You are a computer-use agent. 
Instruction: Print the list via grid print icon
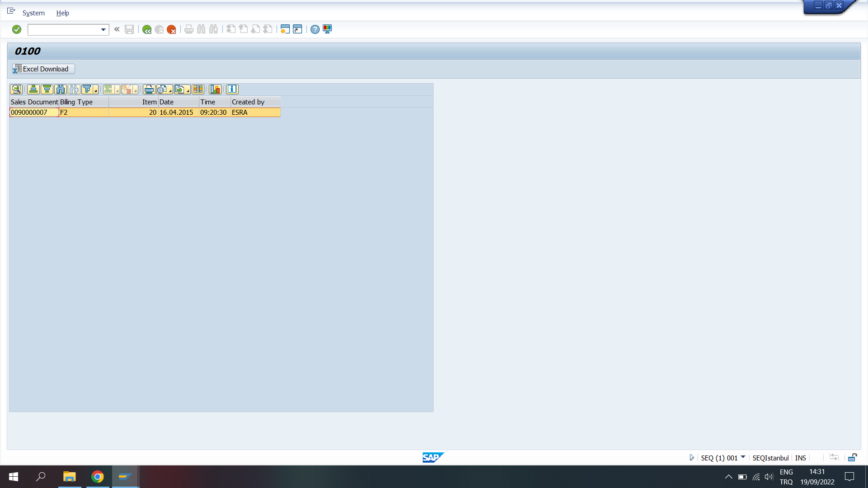148,89
